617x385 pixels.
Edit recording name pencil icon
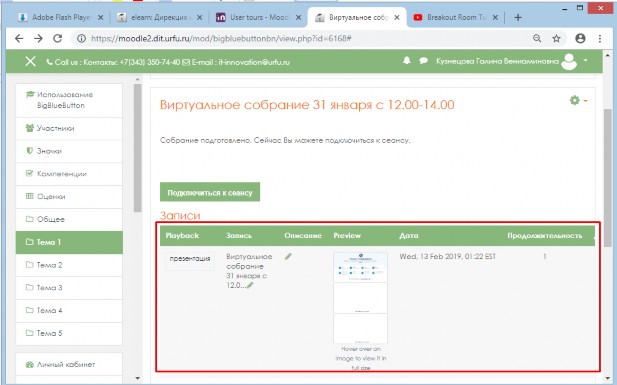coord(250,285)
